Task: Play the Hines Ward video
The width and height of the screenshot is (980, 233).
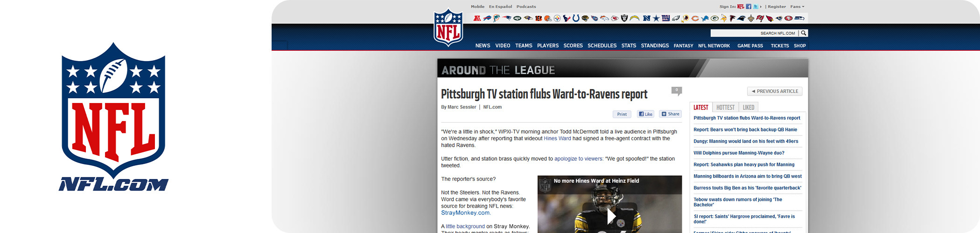Action: 611,216
